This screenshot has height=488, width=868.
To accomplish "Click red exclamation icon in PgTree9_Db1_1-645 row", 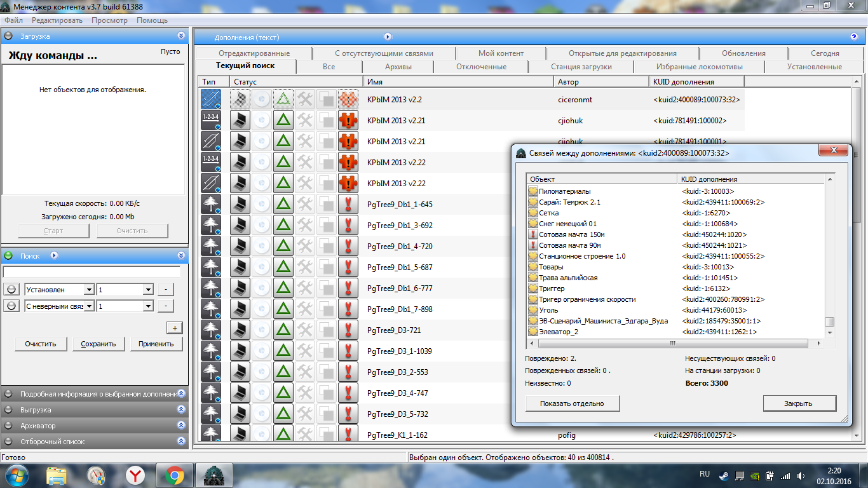I will [348, 204].
